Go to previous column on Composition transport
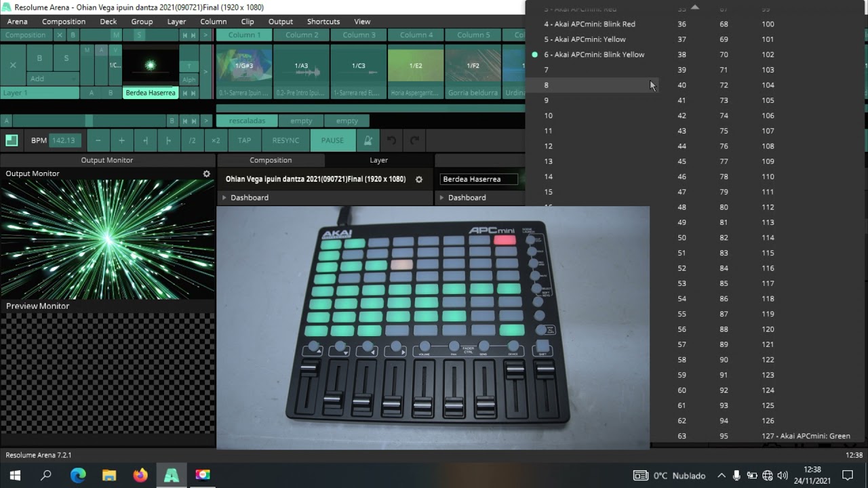 click(184, 35)
